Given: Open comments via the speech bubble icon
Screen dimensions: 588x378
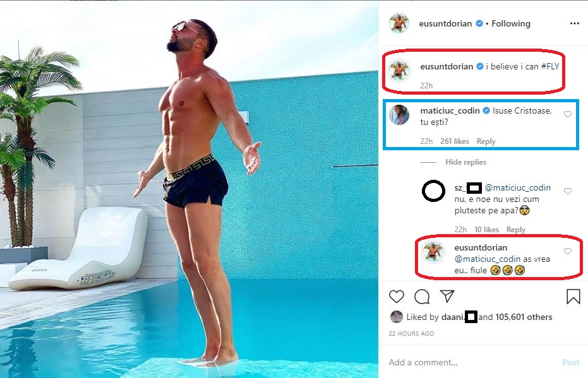Looking at the screenshot, I should pyautogui.click(x=421, y=297).
